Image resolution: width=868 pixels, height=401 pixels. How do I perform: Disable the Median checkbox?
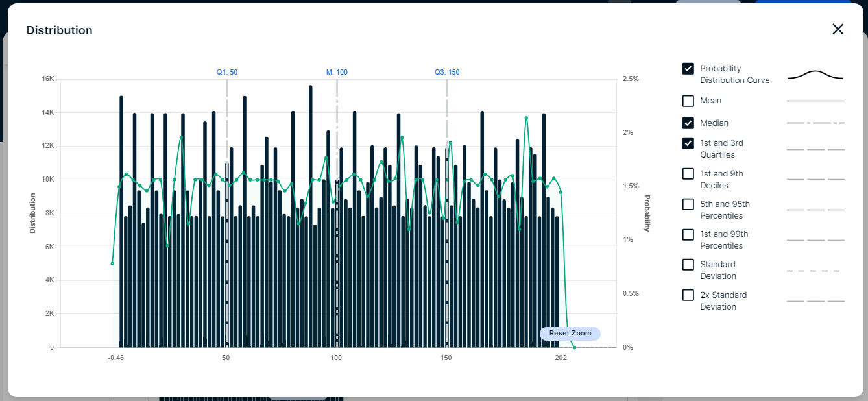tap(688, 123)
